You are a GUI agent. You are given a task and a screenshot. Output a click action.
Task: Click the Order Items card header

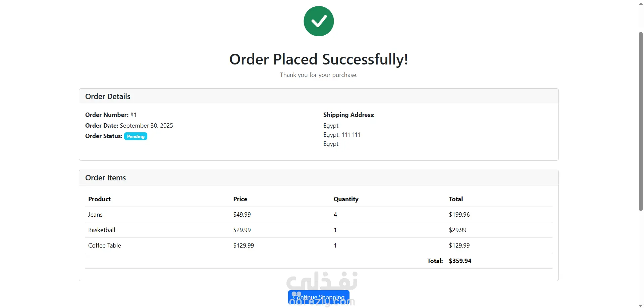coord(105,178)
